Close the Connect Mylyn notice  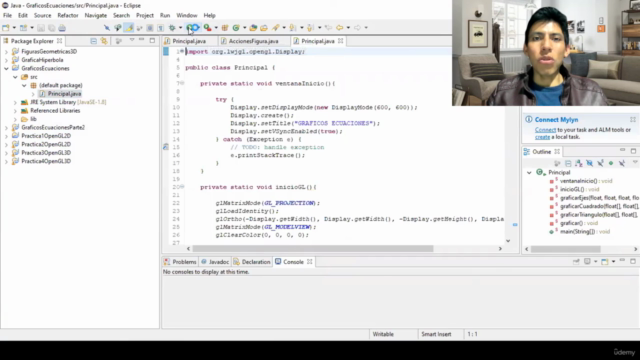[x=633, y=120]
